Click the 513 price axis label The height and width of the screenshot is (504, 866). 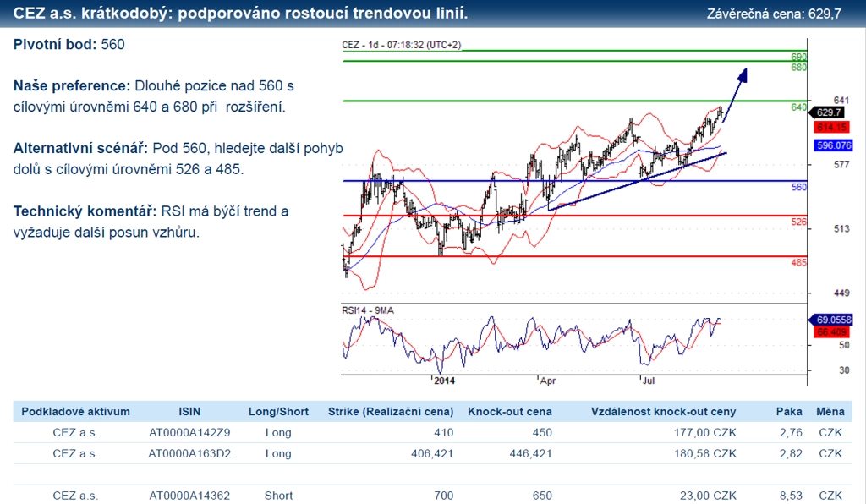841,228
